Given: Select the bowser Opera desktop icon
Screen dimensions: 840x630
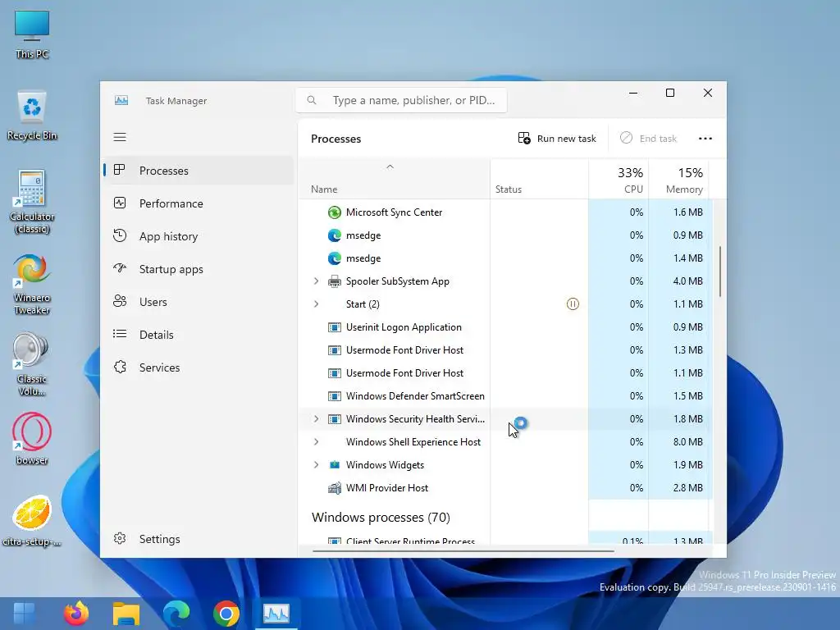Looking at the screenshot, I should click(32, 438).
